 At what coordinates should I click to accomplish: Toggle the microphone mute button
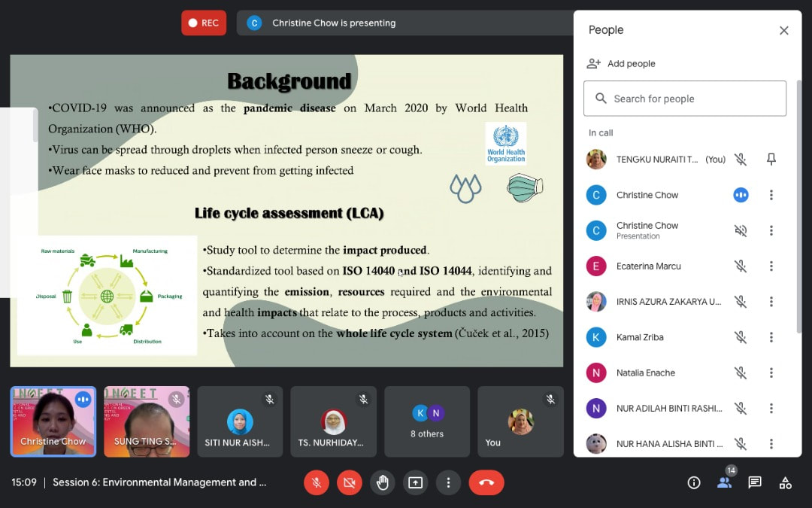point(317,482)
